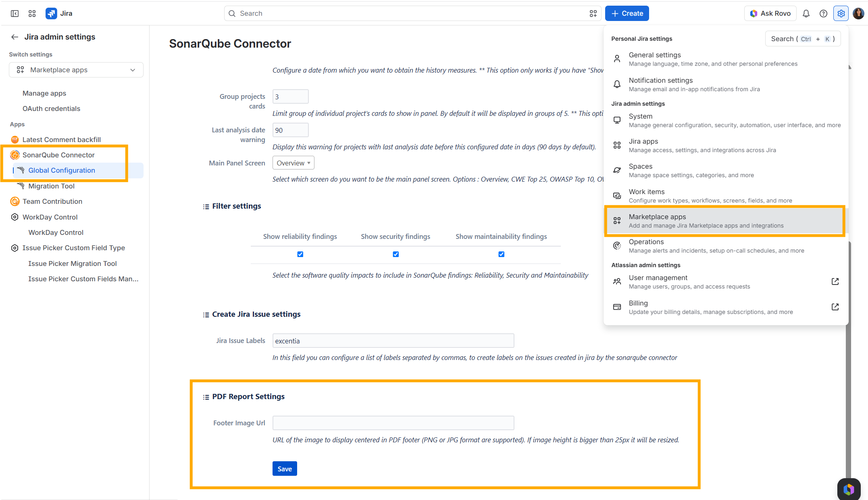
Task: Click the Jira Issue Labels field
Action: [x=393, y=341]
